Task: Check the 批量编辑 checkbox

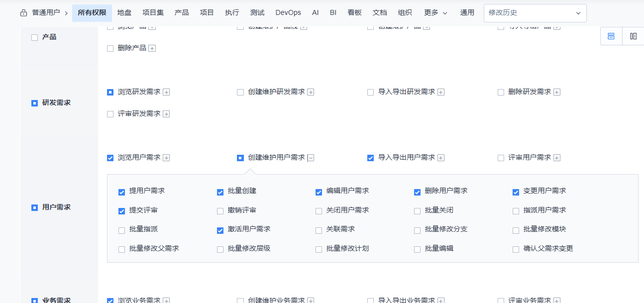Action: tap(418, 249)
